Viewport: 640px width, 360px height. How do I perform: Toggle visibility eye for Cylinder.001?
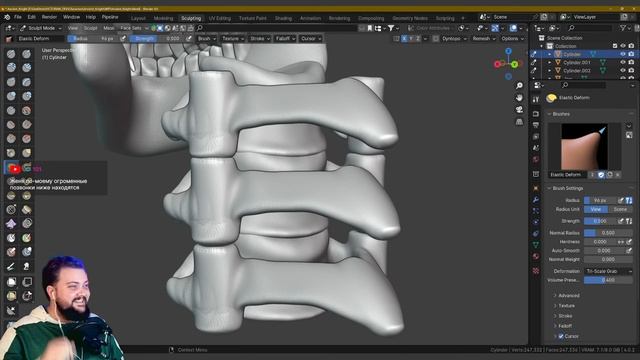pyautogui.click(x=623, y=62)
